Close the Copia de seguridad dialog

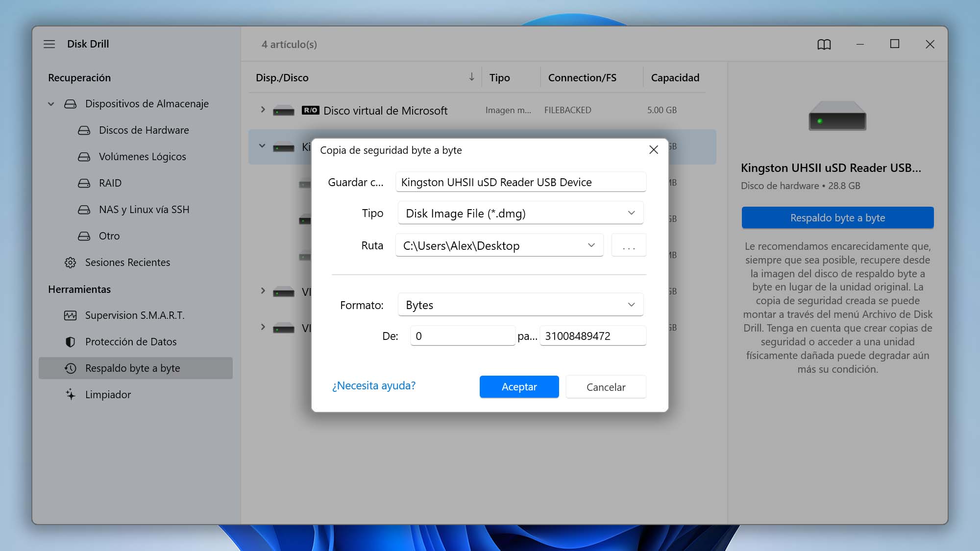click(x=654, y=150)
